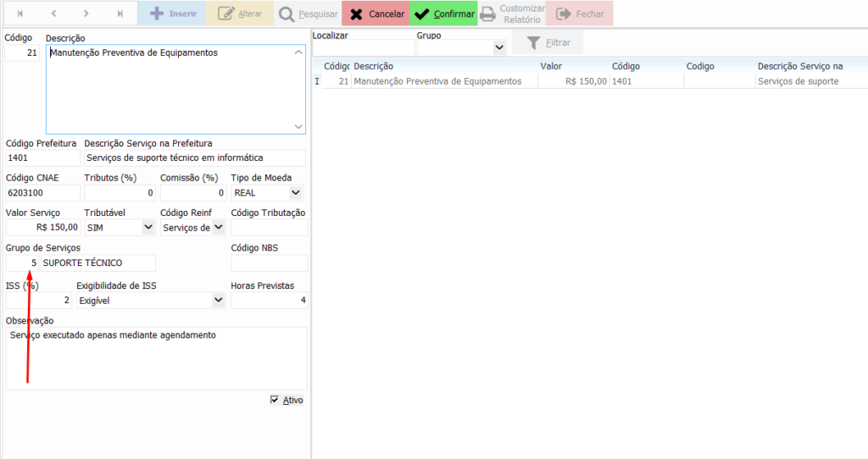Jump to the last record arrow

[120, 14]
